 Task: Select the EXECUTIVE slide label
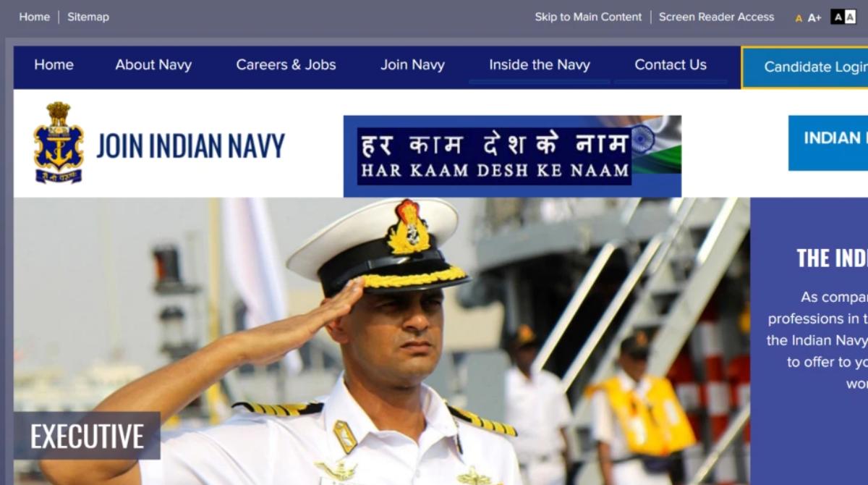(x=87, y=436)
